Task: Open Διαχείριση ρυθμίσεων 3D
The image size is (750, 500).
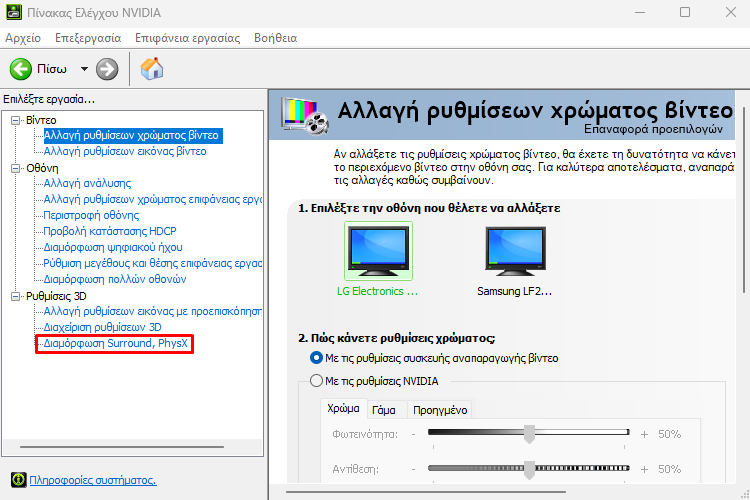Action: click(x=102, y=327)
